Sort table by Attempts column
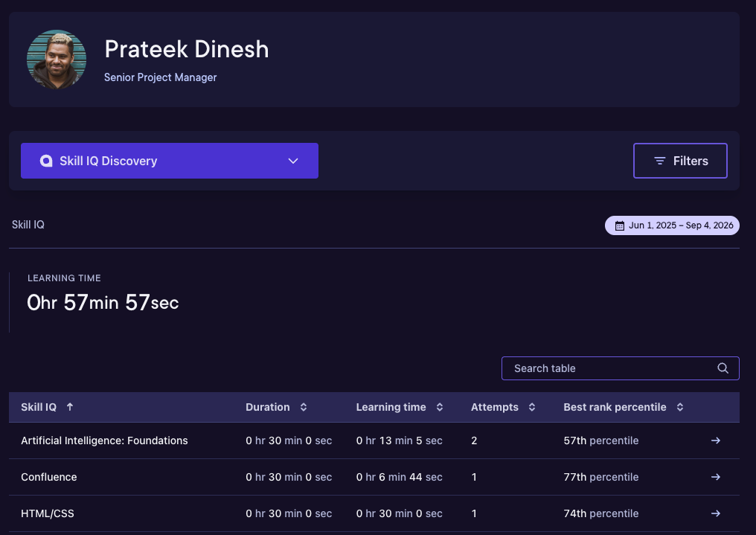Viewport: 756px width, 535px height. coord(532,407)
